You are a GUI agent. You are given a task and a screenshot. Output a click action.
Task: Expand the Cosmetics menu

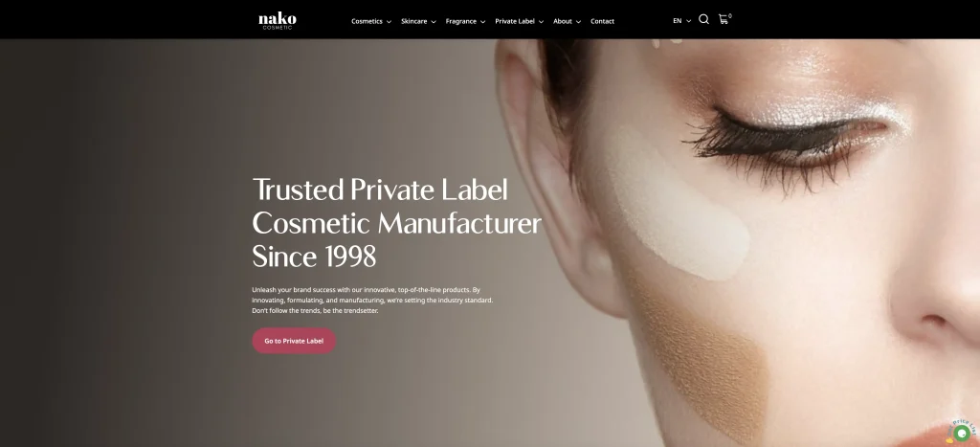[367, 21]
